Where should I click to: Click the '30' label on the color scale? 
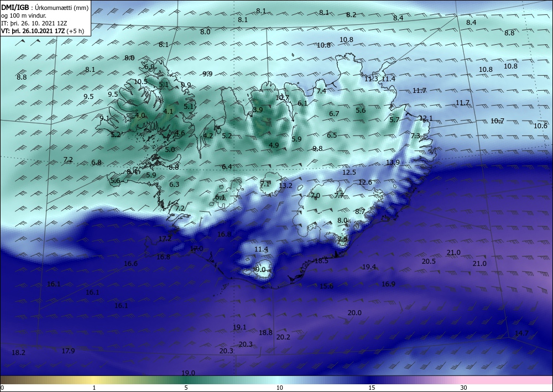(x=463, y=388)
